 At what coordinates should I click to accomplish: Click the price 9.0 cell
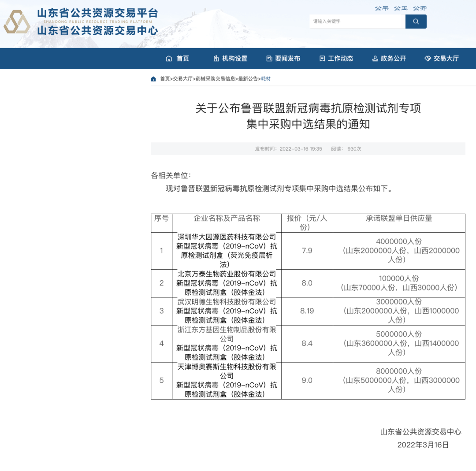pos(307,381)
